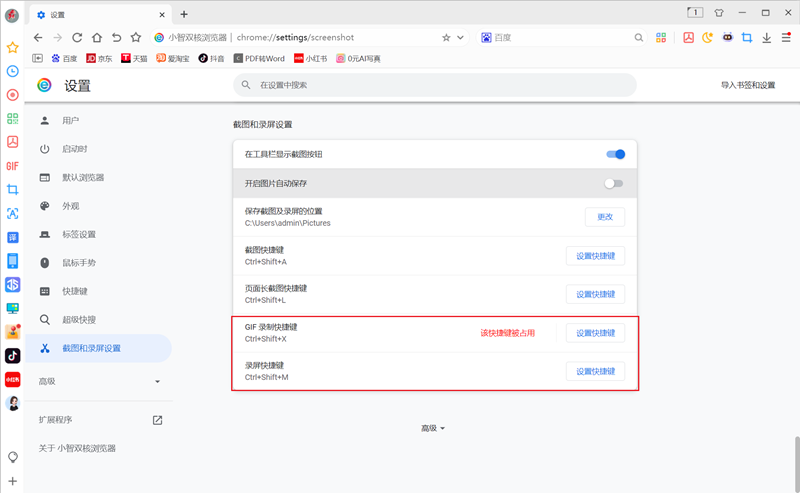Expand 高级 dropdown below settings panel

pos(433,428)
